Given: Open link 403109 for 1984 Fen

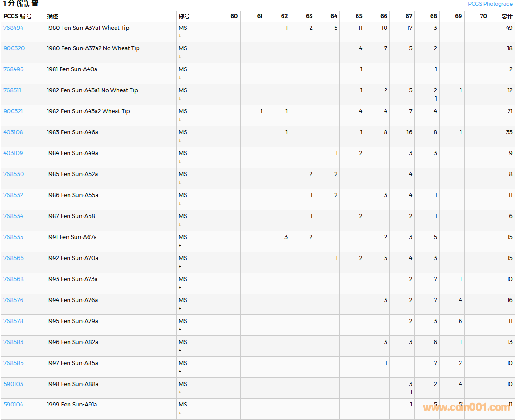Looking at the screenshot, I should click(13, 153).
